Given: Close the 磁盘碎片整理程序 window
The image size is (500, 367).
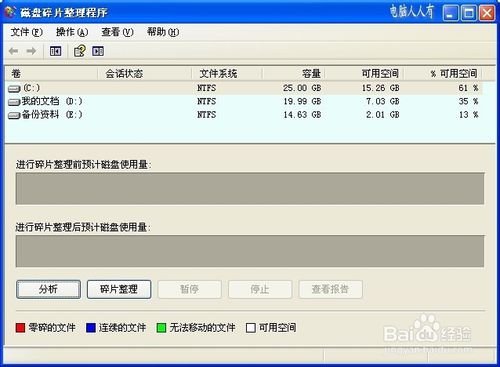Looking at the screenshot, I should coord(487,13).
